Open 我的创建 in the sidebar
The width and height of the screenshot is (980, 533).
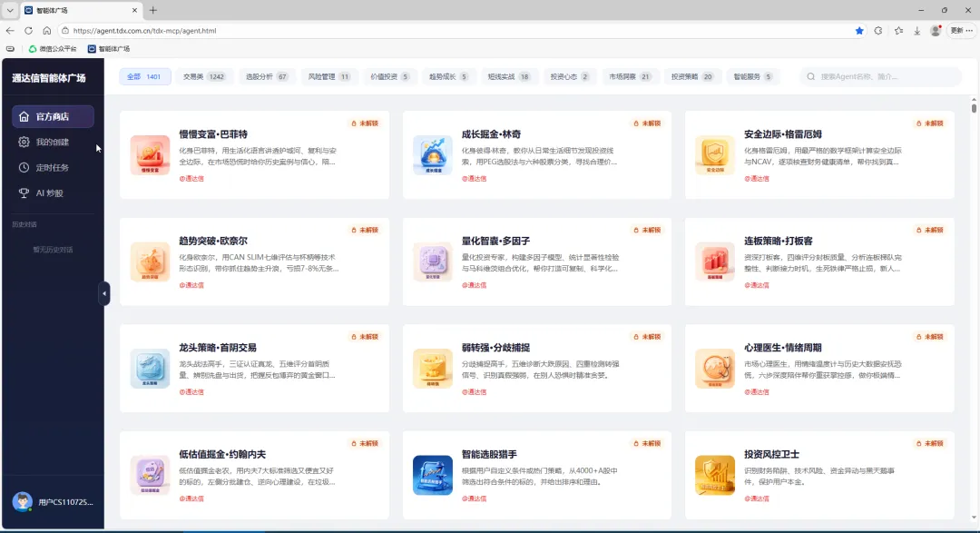[54, 142]
